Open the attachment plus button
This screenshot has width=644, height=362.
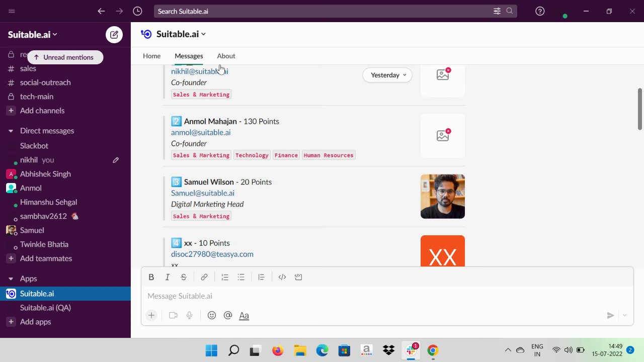pos(151,315)
